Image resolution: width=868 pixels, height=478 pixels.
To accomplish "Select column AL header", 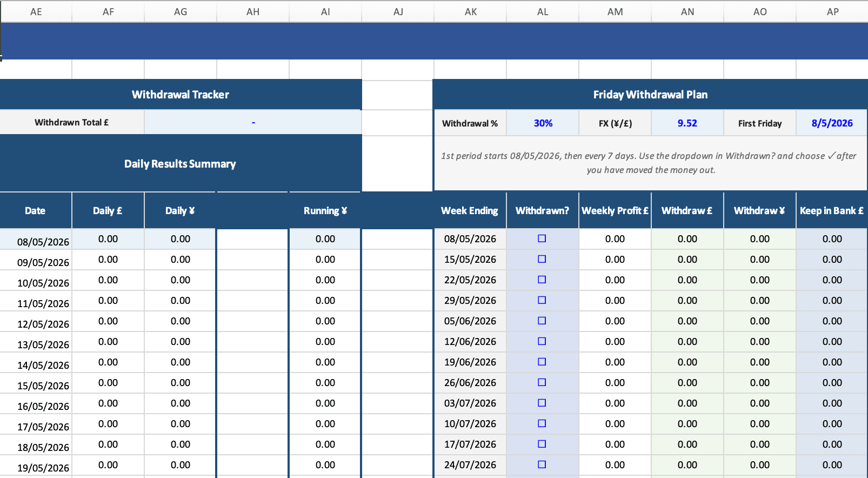I will tap(543, 11).
